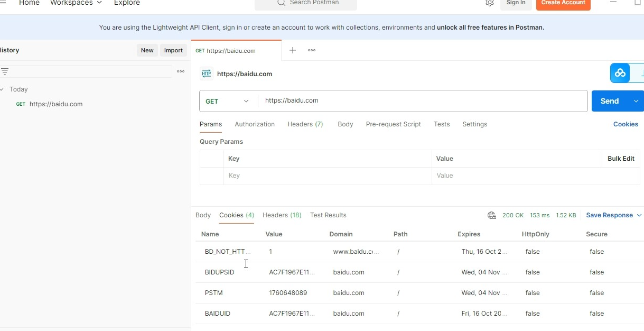Show the response Body tab

(203, 215)
